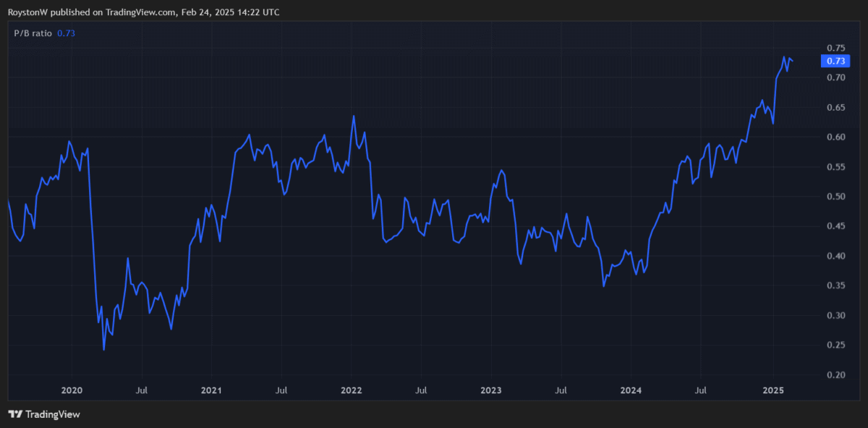Click the 0.60 value on price axis
The height and width of the screenshot is (428, 868).
(837, 137)
